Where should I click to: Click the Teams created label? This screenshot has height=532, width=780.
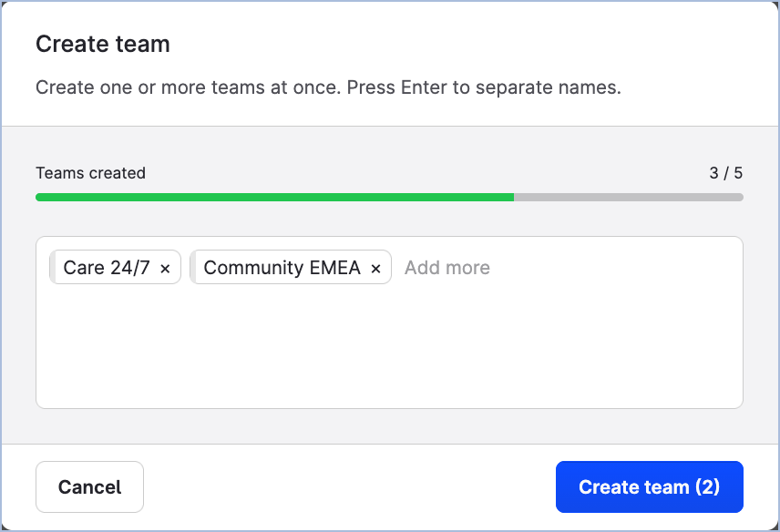(x=90, y=172)
